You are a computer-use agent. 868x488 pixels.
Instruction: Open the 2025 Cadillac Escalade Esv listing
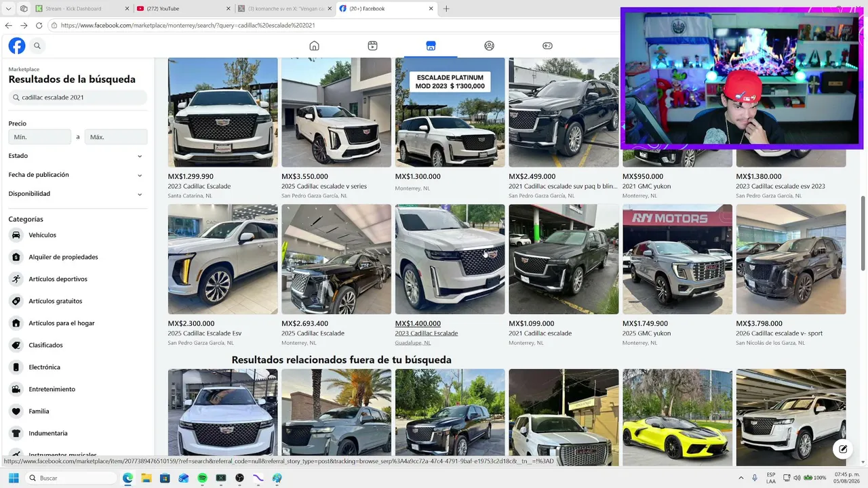coord(205,333)
